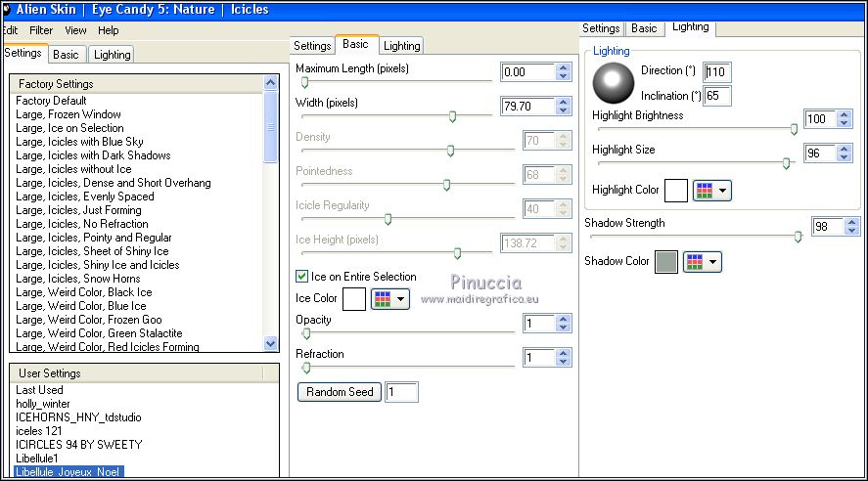Select Lighting tab in the middle panel
The width and height of the screenshot is (868, 481).
pos(402,46)
